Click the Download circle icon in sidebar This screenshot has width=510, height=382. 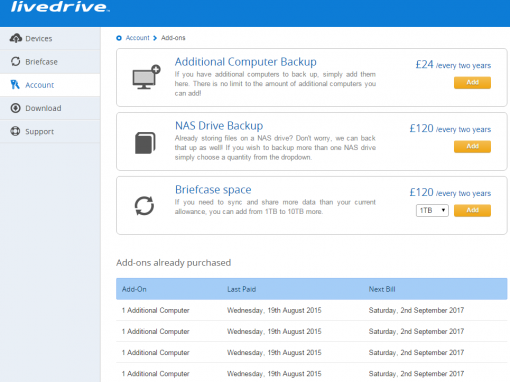(15, 108)
